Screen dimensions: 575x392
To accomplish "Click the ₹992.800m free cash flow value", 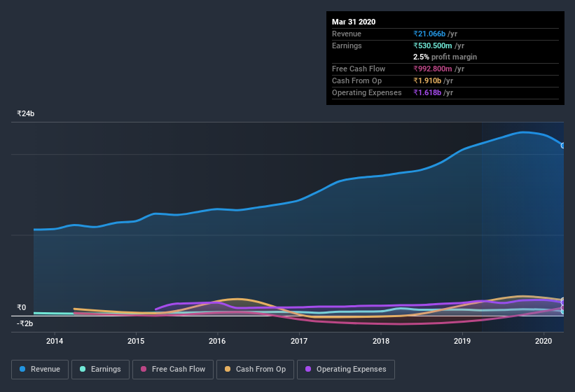I will tap(433, 69).
